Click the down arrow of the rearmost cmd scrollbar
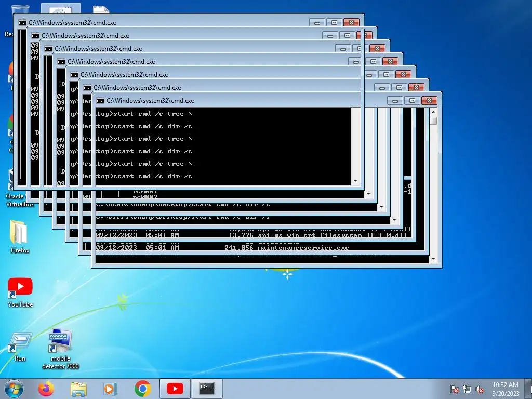The image size is (532, 399). 433,260
